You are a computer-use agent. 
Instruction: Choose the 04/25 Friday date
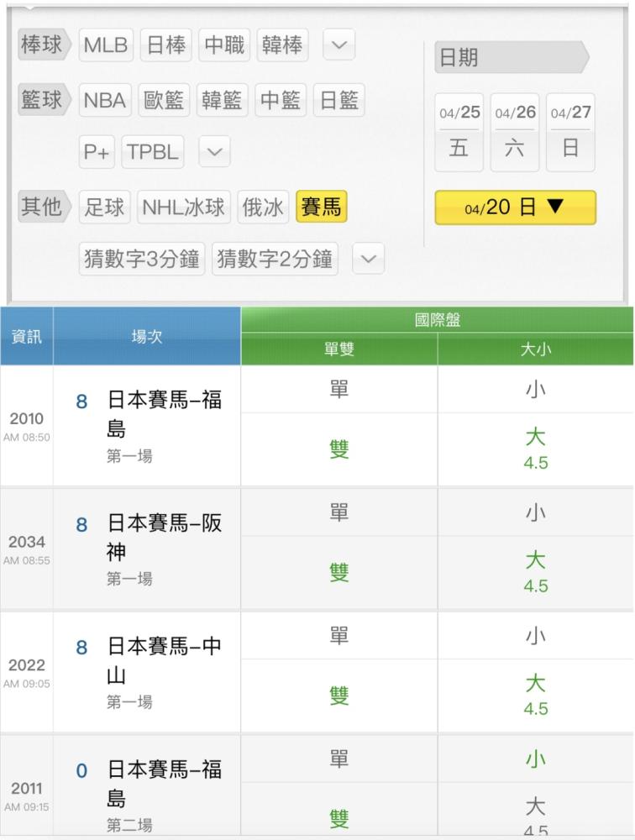(x=459, y=132)
